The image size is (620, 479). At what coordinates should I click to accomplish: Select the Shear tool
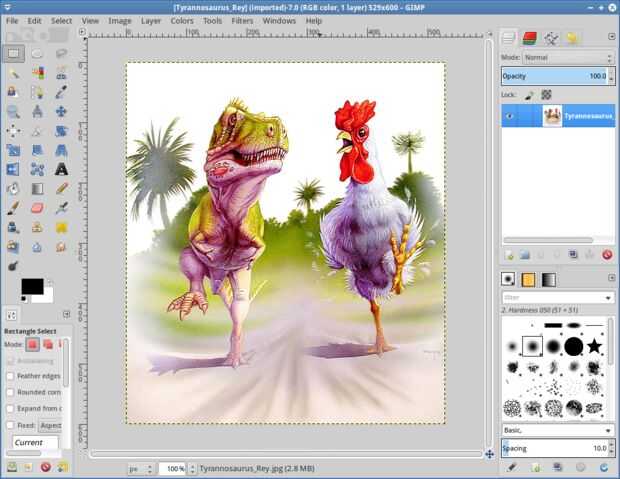tap(37, 150)
